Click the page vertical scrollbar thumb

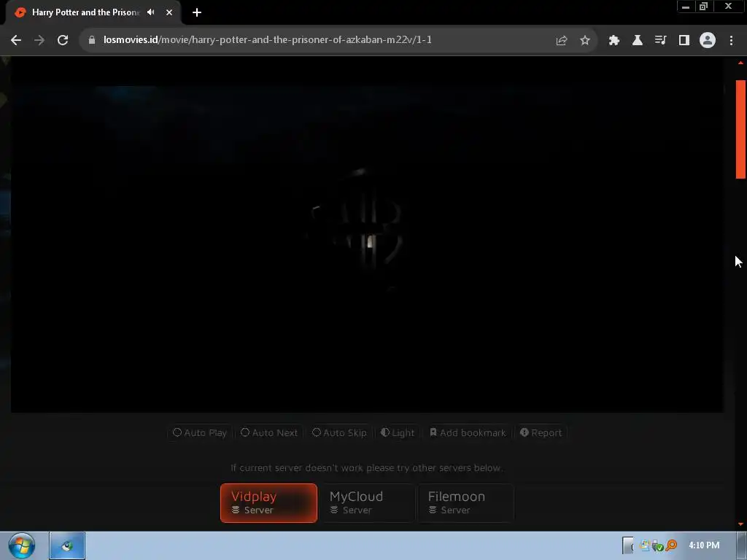740,129
